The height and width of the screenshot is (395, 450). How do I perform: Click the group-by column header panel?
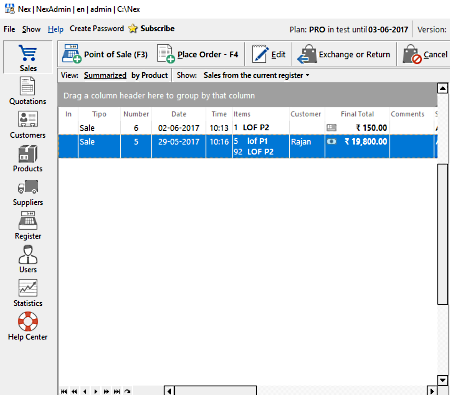(247, 95)
